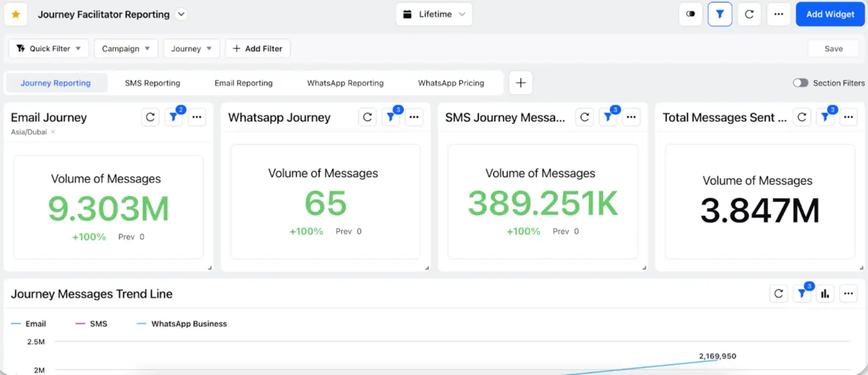Open Whatsapp Journey widget filters
Image resolution: width=868 pixels, height=375 pixels.
tap(391, 117)
